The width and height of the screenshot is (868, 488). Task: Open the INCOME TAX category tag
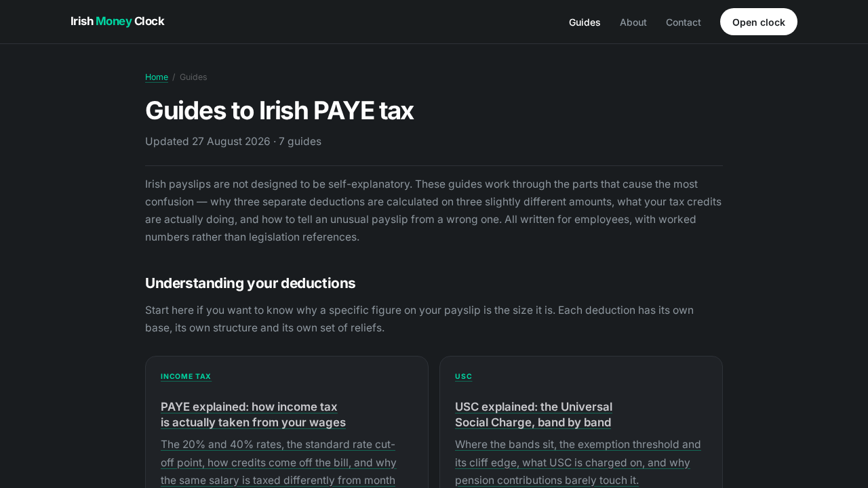pyautogui.click(x=186, y=377)
